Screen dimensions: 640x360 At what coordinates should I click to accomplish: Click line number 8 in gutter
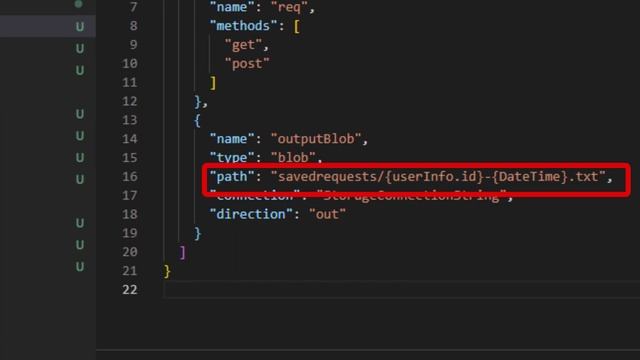pyautogui.click(x=134, y=26)
